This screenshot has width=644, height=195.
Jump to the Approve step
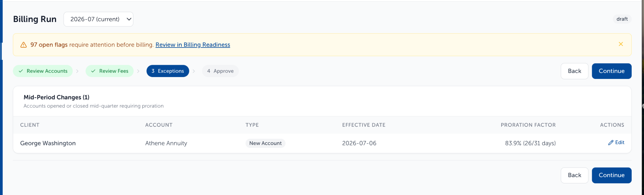220,71
